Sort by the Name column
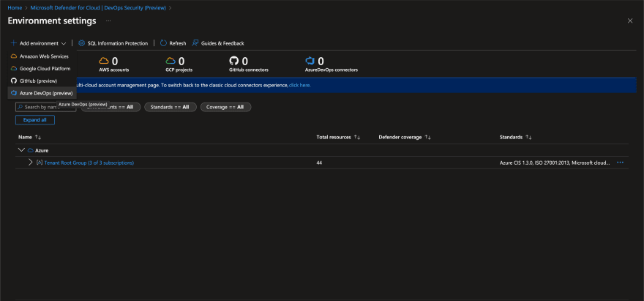This screenshot has width=644, height=301. 30,137
